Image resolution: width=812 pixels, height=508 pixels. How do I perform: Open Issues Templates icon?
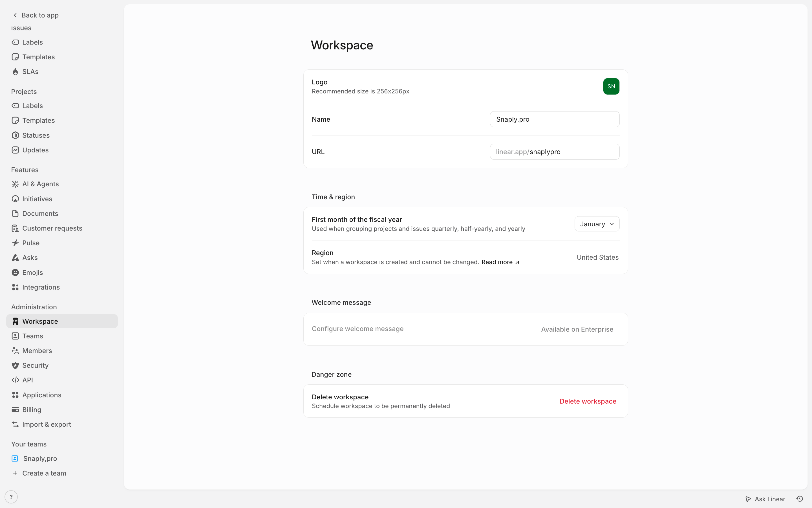(x=15, y=57)
